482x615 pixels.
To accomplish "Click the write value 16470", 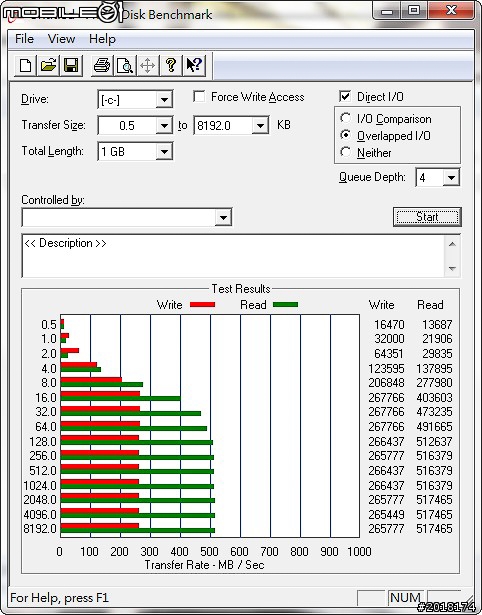I will (389, 325).
